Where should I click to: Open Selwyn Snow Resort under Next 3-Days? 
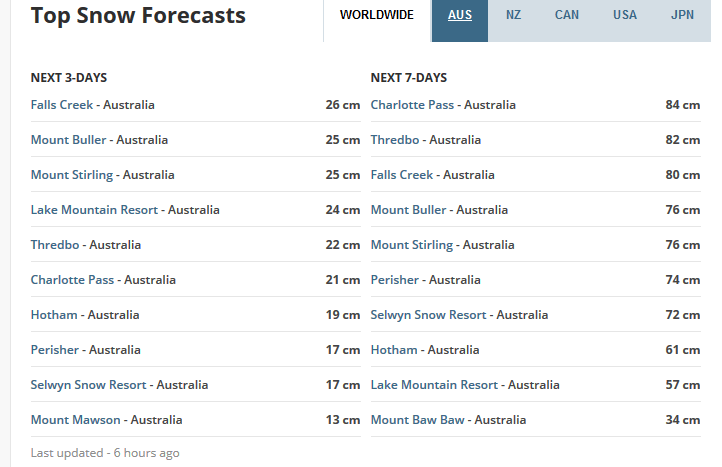tap(90, 385)
